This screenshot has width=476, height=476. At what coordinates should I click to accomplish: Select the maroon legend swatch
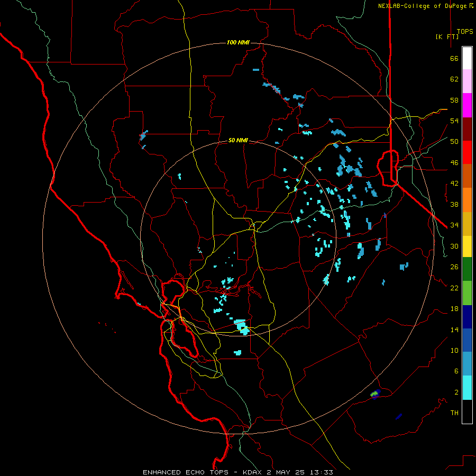pyautogui.click(x=467, y=129)
